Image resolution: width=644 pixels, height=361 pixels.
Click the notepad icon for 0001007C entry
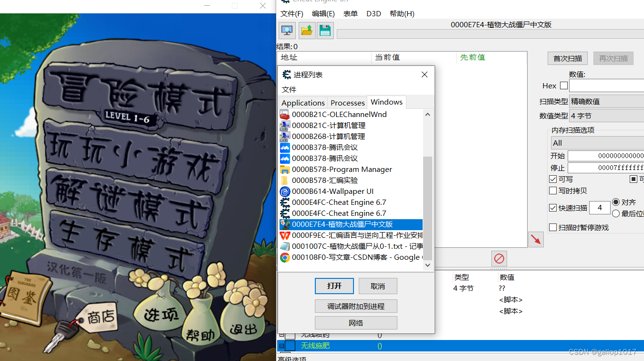pos(285,246)
